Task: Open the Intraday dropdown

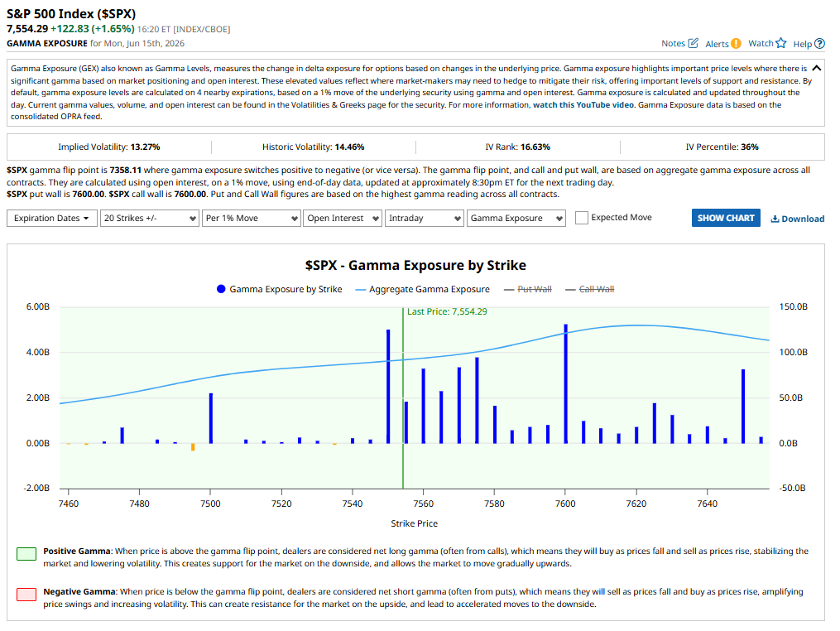Action: coord(425,218)
